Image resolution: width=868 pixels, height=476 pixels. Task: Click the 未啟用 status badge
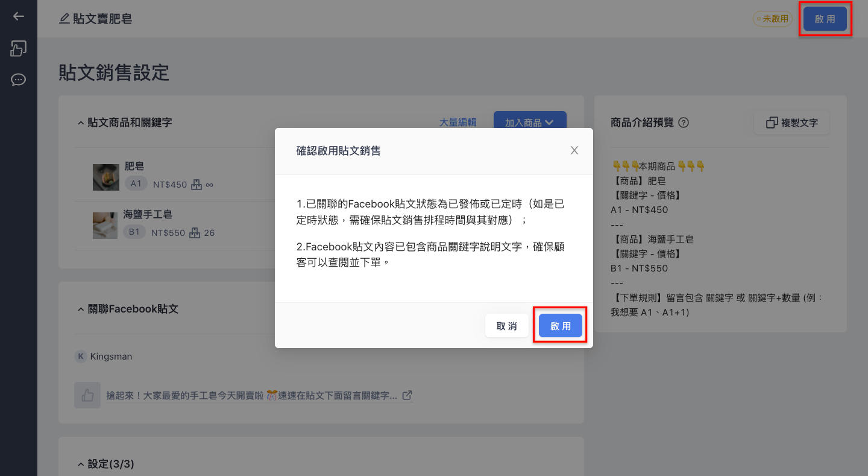coord(773,19)
